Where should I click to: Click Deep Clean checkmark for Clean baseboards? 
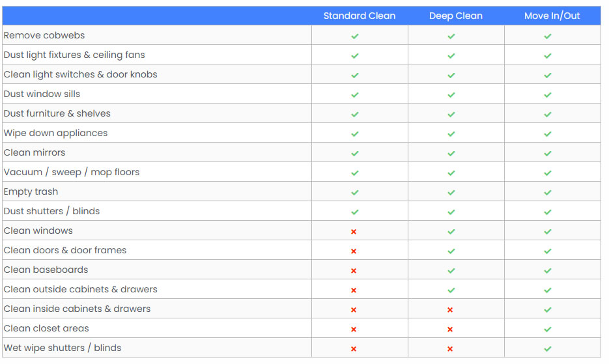coord(451,270)
